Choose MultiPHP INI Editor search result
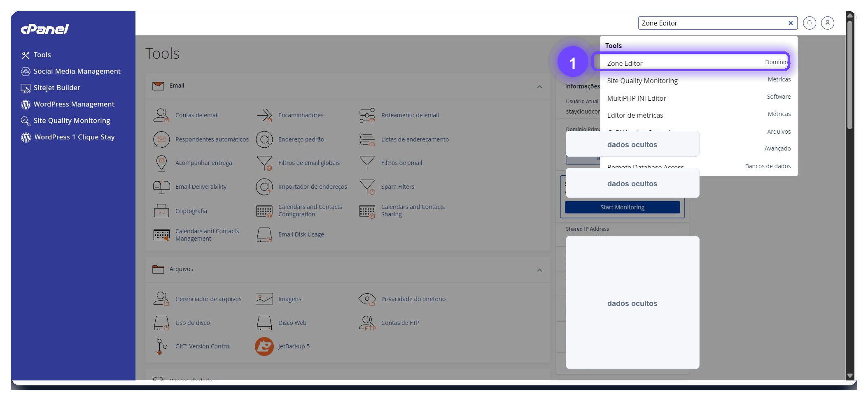868x401 pixels. 699,98
